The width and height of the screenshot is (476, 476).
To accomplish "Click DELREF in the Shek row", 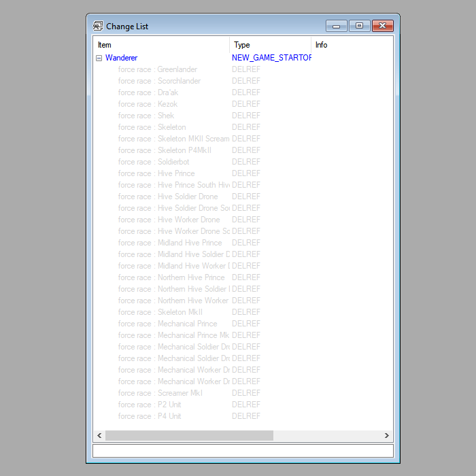I will click(x=246, y=116).
